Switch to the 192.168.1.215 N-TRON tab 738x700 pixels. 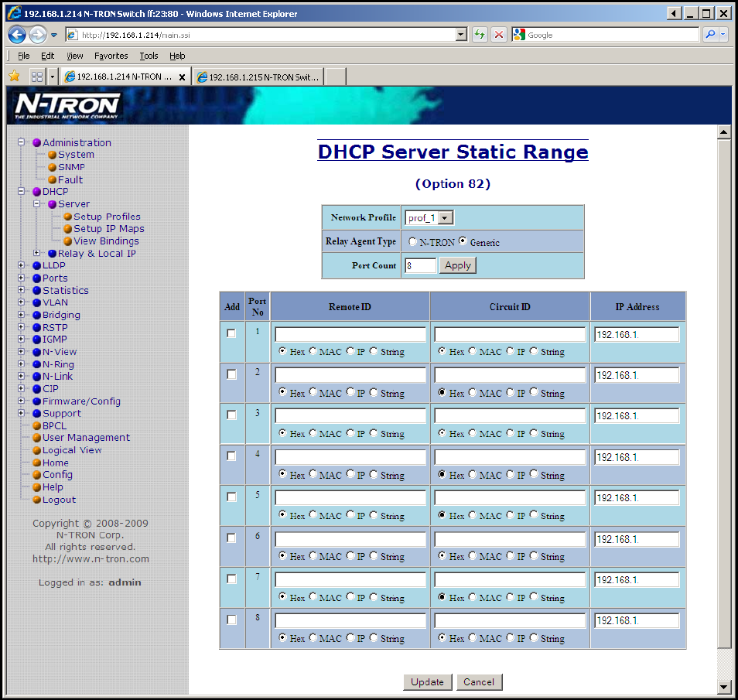coord(258,77)
